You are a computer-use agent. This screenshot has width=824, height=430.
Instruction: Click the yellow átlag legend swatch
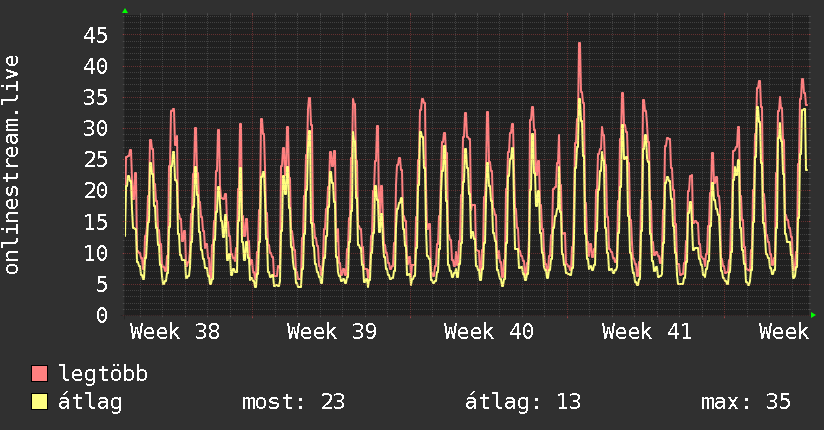pos(39,402)
